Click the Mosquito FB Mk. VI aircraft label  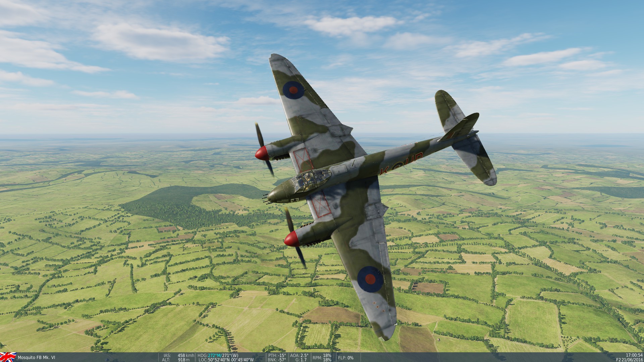click(36, 358)
